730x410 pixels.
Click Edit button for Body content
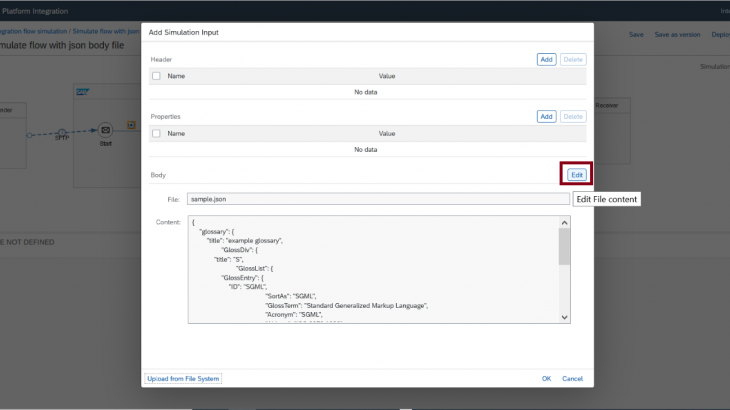(x=576, y=175)
